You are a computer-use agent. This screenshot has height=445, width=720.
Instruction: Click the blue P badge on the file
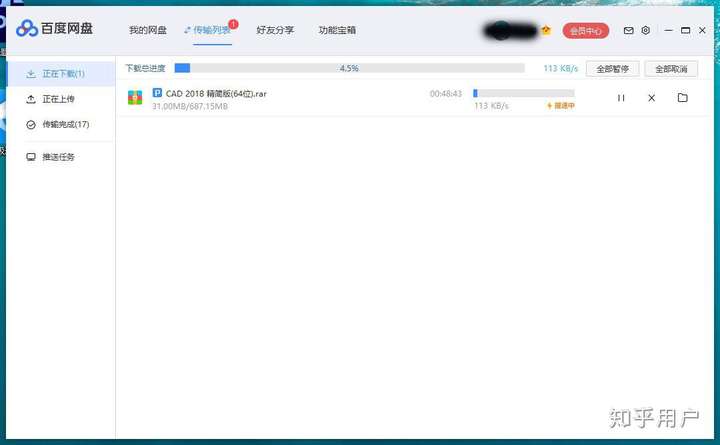point(157,93)
